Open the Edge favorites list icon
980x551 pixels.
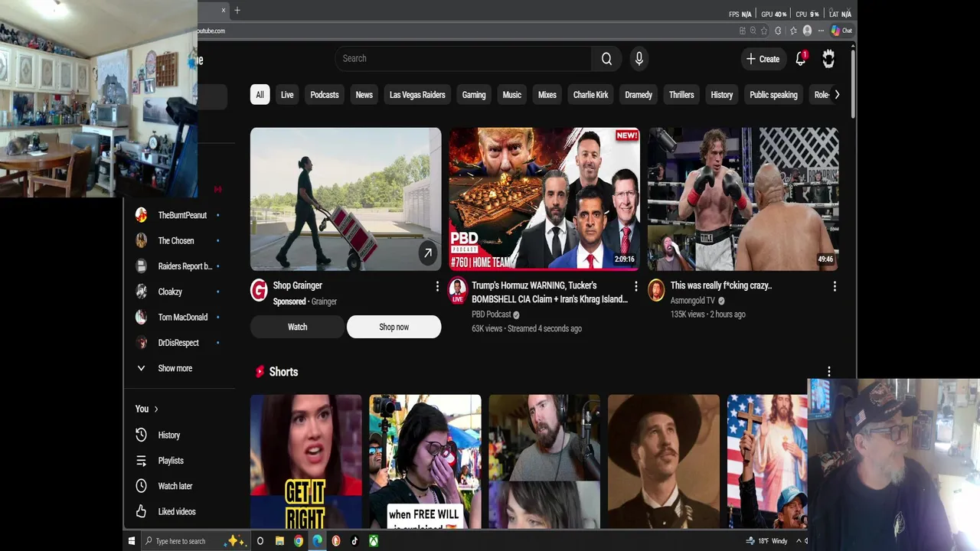coord(792,31)
